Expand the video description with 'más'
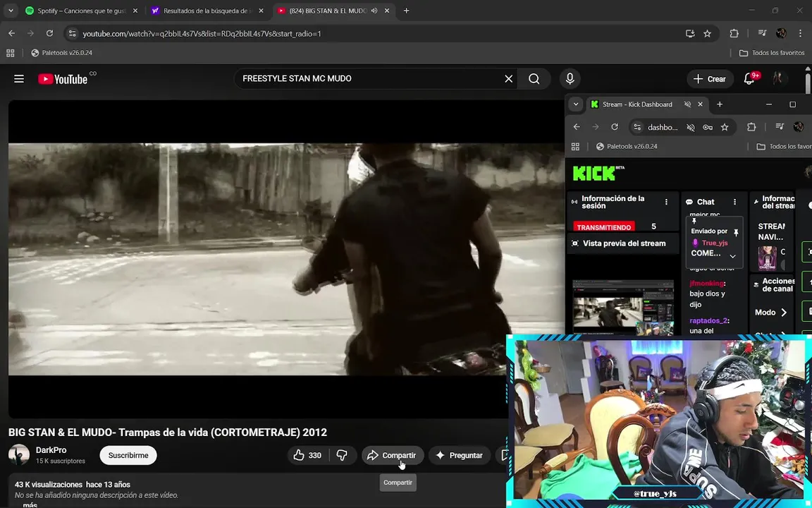 30,505
